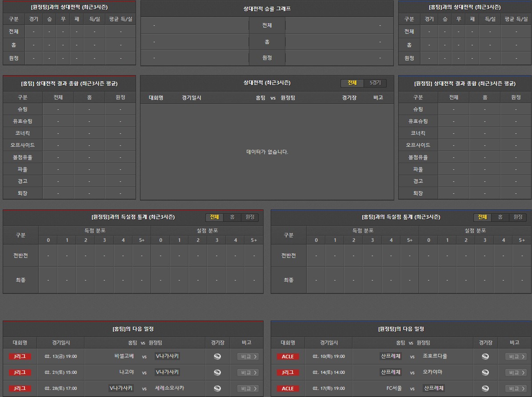
Task: Select 홈 tab in right 득실점 통계 panel
Action: pos(500,217)
